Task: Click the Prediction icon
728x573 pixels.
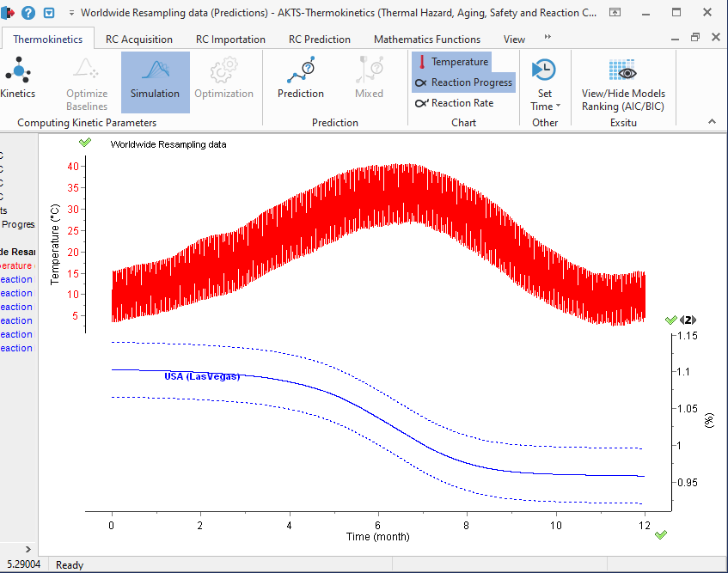Action: click(300, 73)
